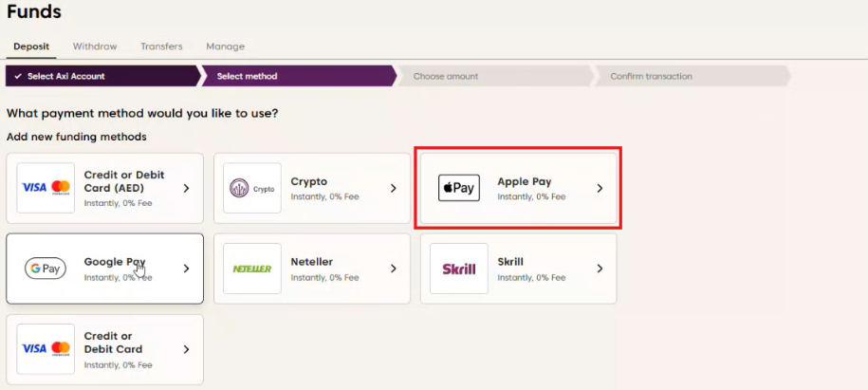
Task: Click the Google Pay chevron arrow
Action: point(186,269)
